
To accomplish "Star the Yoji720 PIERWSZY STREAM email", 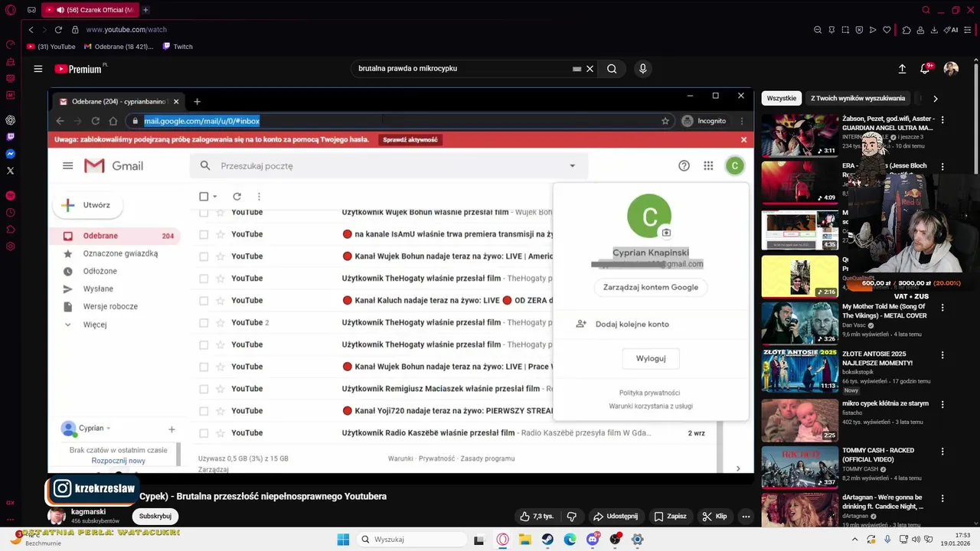I will coord(220,411).
